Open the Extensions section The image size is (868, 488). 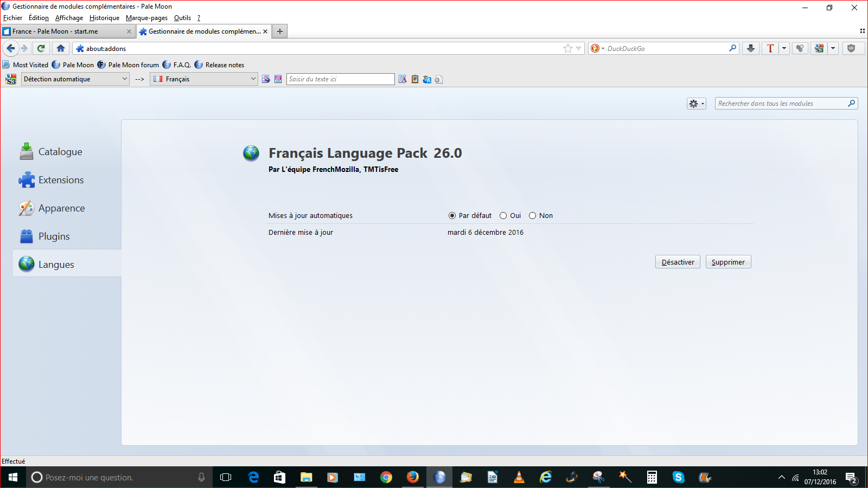click(67, 180)
